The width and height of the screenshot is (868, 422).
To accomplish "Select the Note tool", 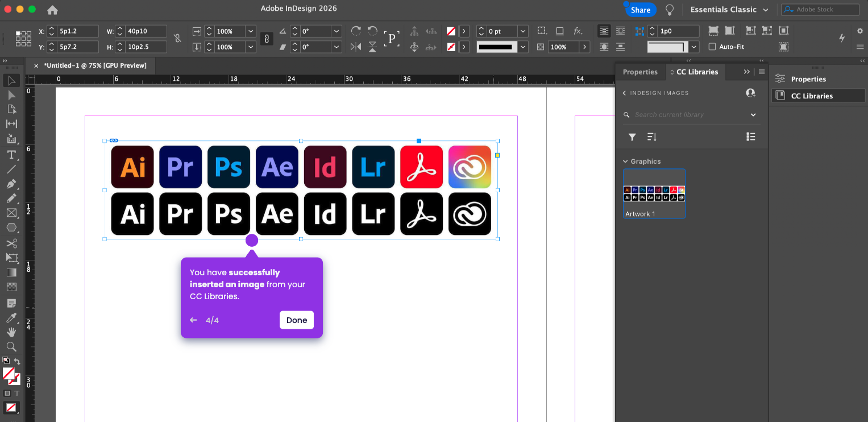I will pyautogui.click(x=11, y=303).
